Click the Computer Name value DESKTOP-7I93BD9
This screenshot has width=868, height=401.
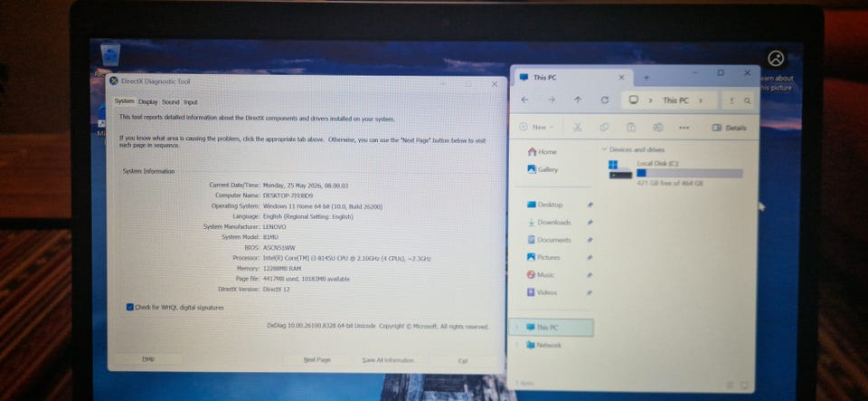point(288,196)
